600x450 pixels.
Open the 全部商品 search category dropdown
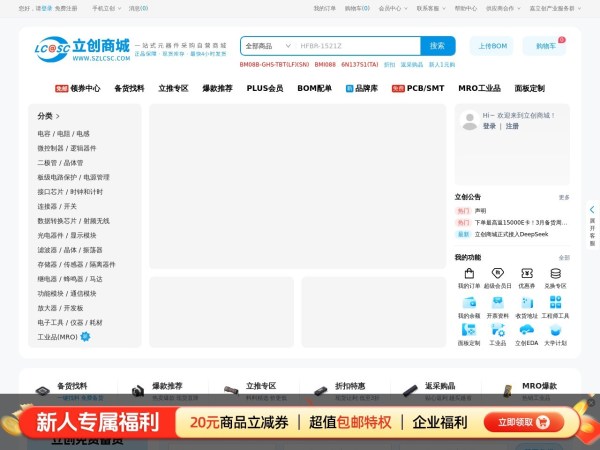(266, 46)
